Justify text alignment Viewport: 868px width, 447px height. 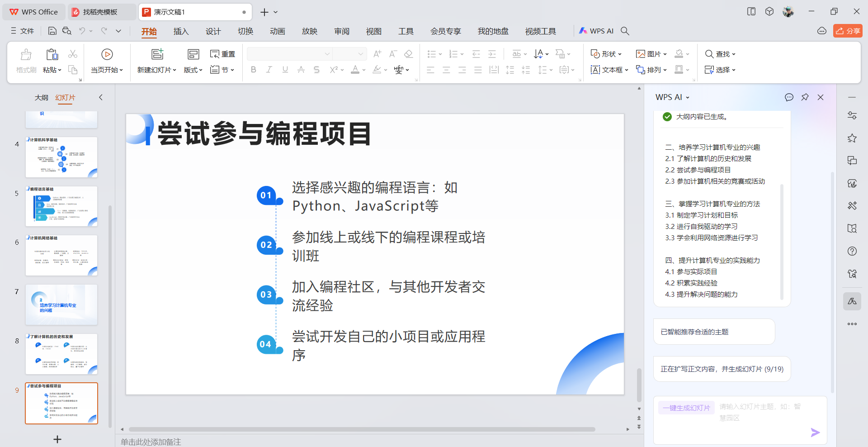click(x=478, y=70)
